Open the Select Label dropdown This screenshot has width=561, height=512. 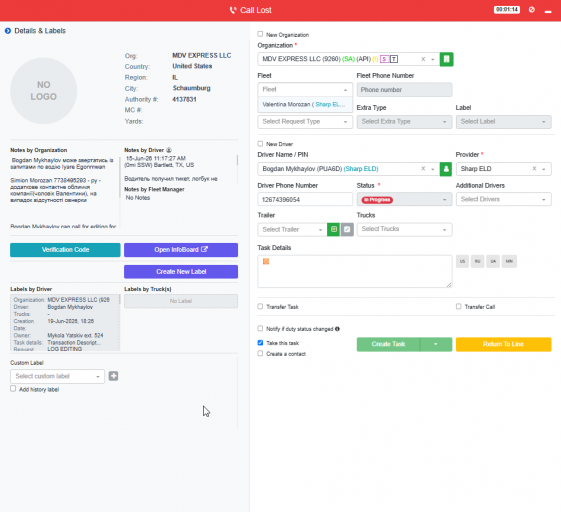pos(503,122)
